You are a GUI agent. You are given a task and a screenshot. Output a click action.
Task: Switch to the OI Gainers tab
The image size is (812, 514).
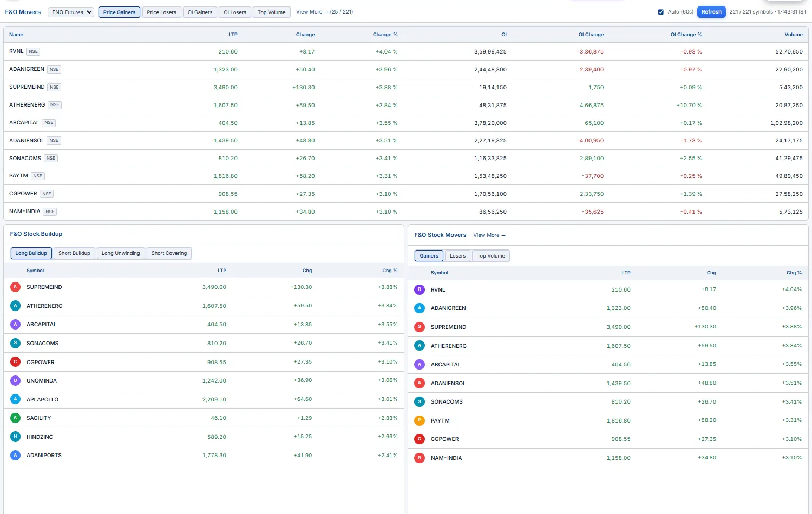pos(200,12)
